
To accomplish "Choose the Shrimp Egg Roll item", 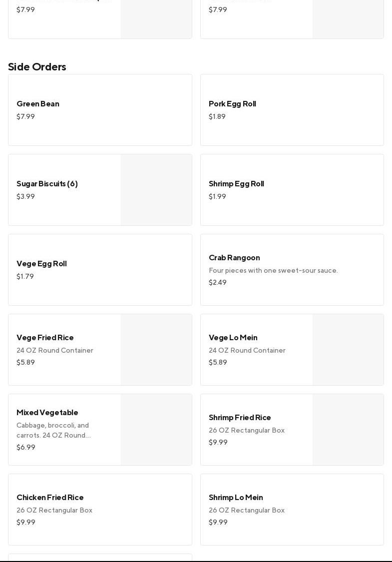I will (236, 184).
